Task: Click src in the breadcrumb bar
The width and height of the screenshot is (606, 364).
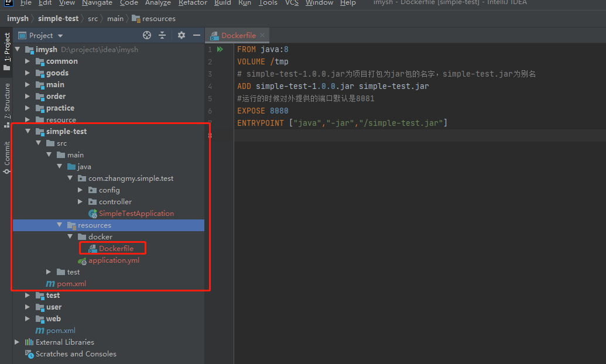Action: pos(93,19)
